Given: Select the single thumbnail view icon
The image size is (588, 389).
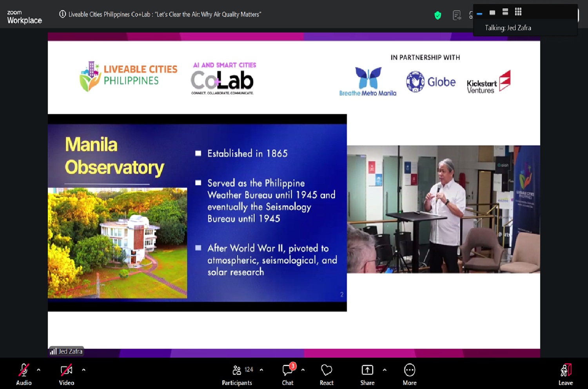Looking at the screenshot, I should (x=492, y=13).
